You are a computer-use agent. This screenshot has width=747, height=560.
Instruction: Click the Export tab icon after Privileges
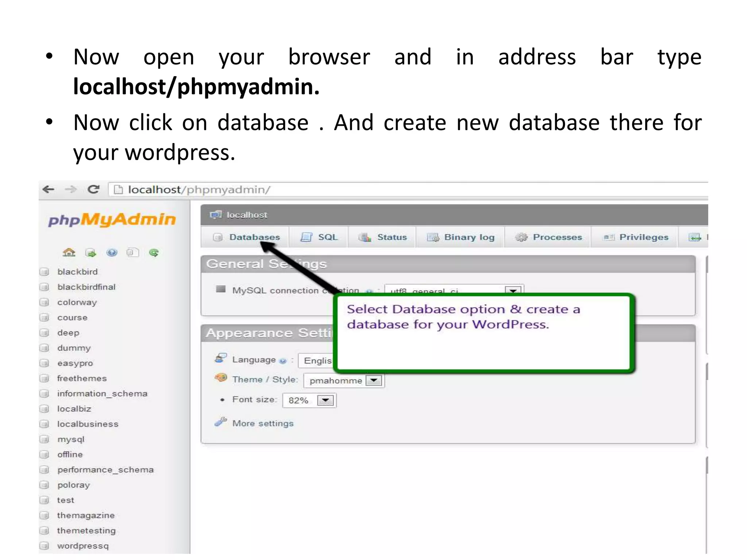[x=694, y=237]
